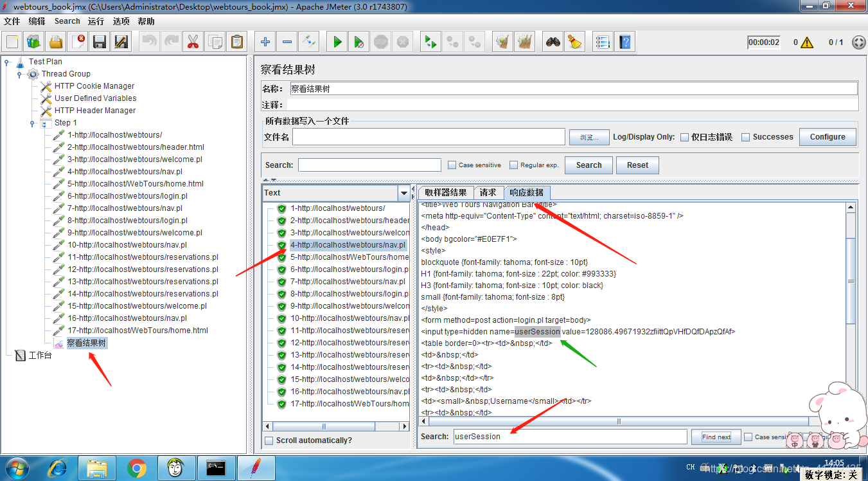868x481 pixels.
Task: Save the test plan with floppy icon
Action: [100, 42]
